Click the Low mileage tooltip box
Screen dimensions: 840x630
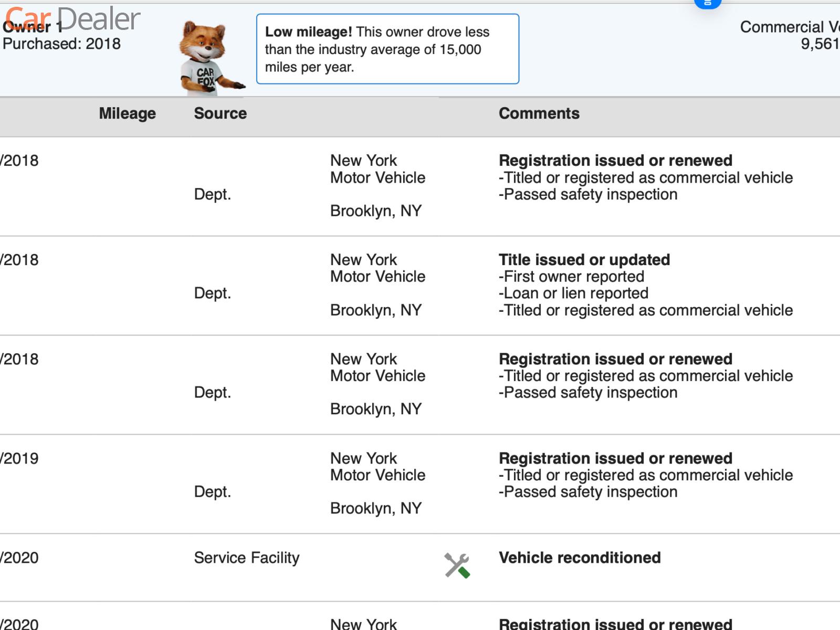coord(387,49)
